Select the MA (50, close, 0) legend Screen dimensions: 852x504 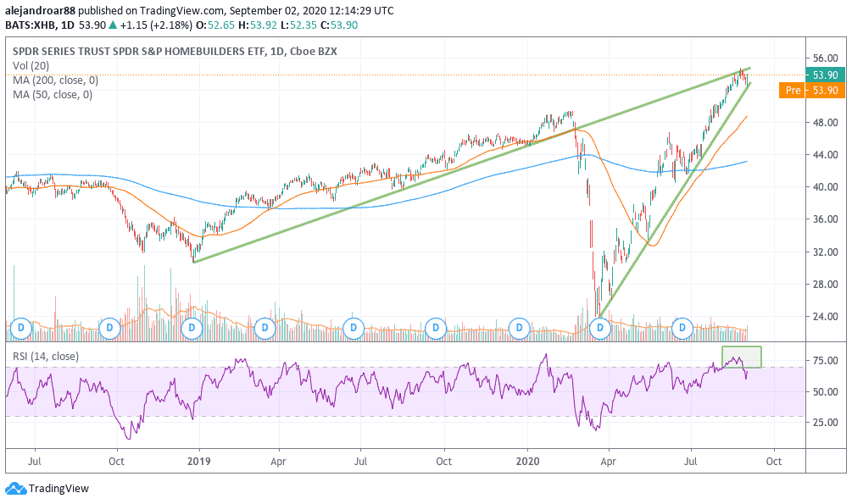(53, 95)
